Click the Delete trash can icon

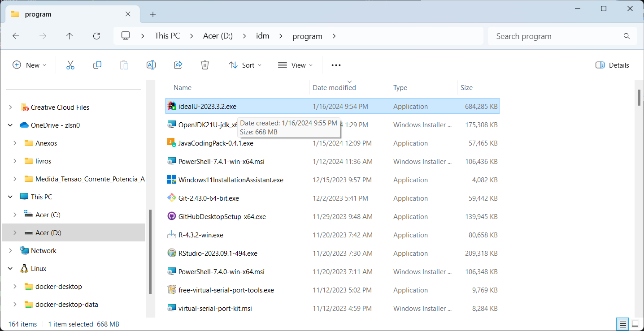pos(205,65)
